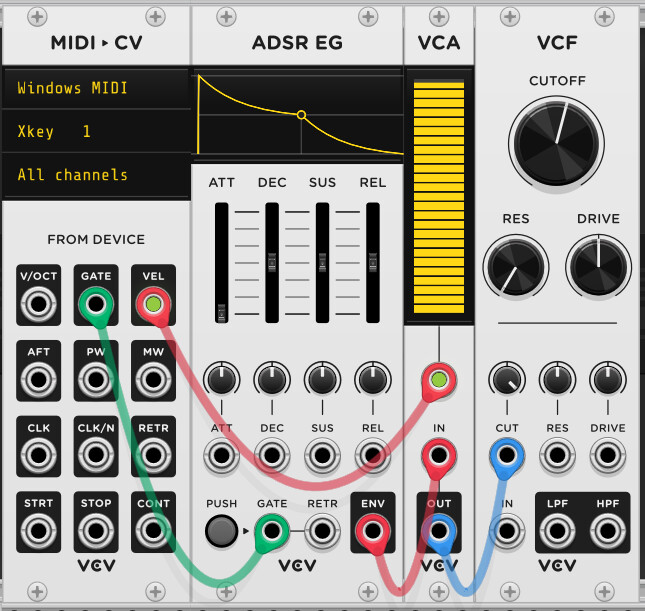Viewport: 645px width, 611px height.
Task: Click the LPF output jack on VCF
Action: (x=557, y=531)
